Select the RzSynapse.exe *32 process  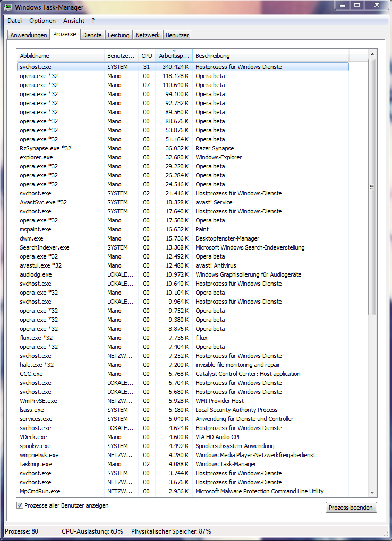pos(183,148)
